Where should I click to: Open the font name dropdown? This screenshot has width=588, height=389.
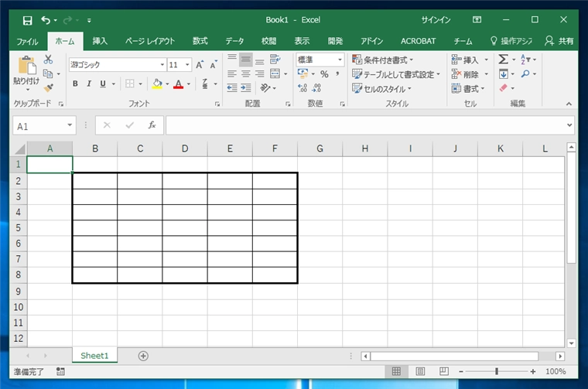click(162, 64)
